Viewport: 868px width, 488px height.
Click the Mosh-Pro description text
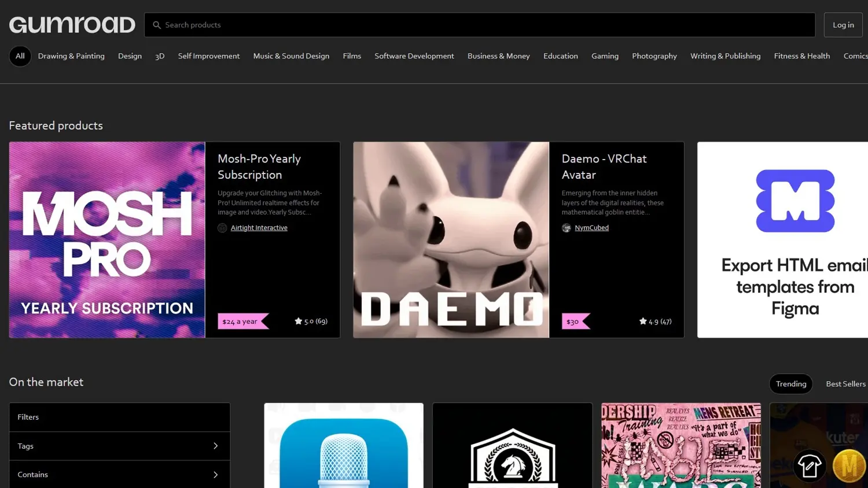click(270, 202)
